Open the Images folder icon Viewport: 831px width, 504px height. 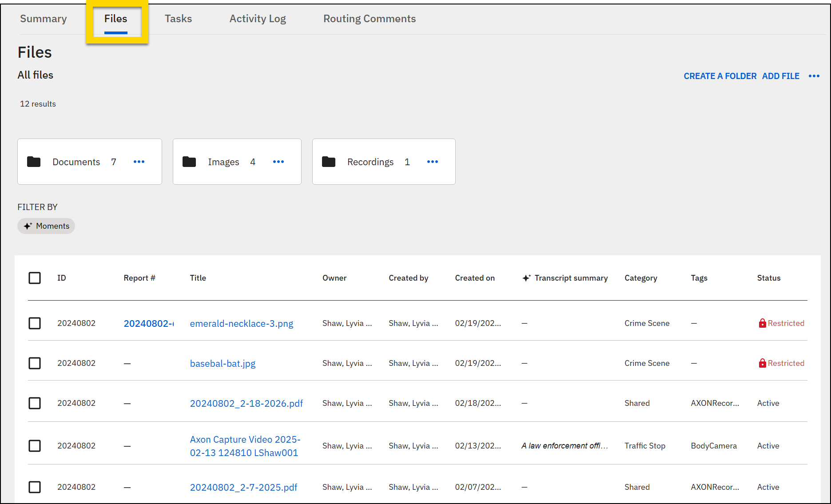[189, 162]
